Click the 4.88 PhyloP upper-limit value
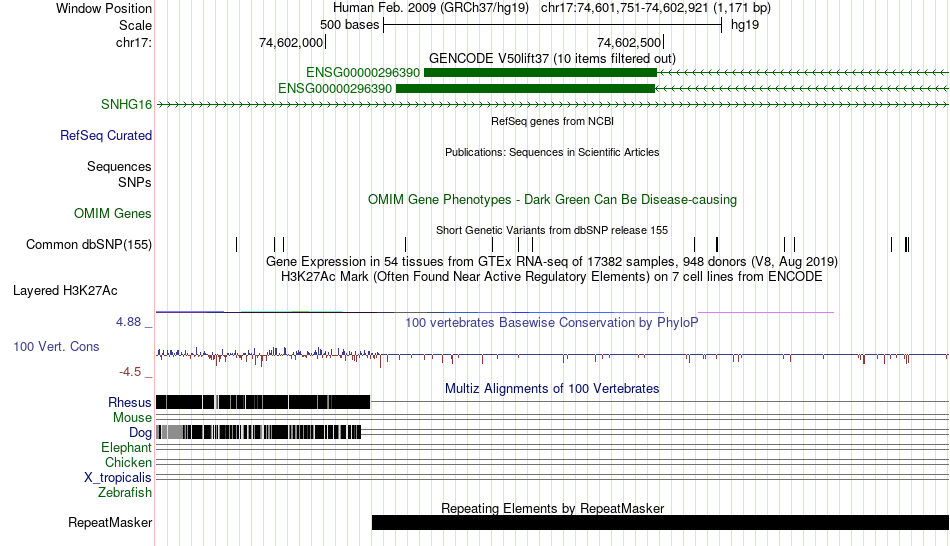This screenshot has width=950, height=546. click(128, 322)
